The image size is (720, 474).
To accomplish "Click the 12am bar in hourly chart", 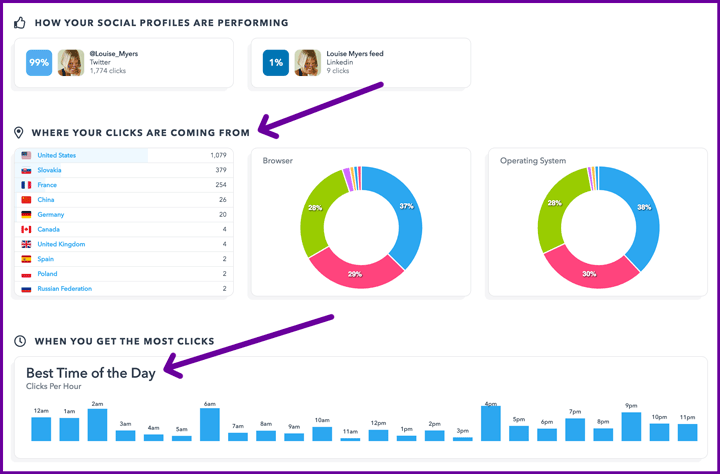I will [x=41, y=429].
